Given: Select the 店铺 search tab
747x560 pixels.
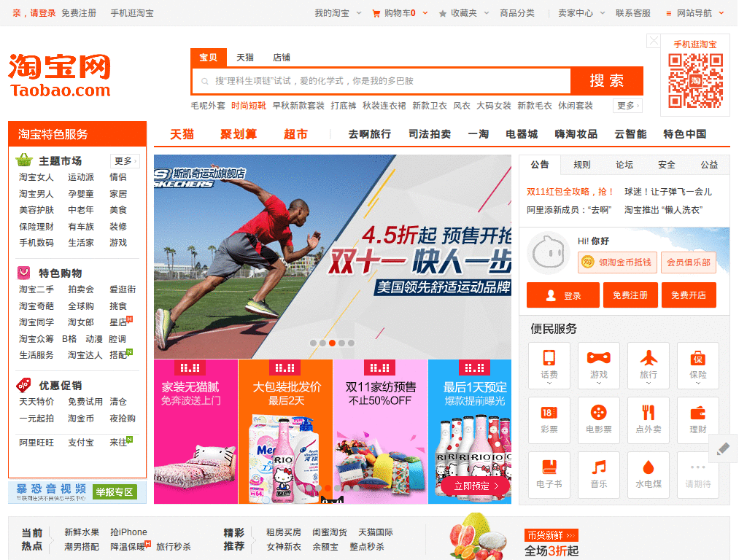Looking at the screenshot, I should point(282,58).
